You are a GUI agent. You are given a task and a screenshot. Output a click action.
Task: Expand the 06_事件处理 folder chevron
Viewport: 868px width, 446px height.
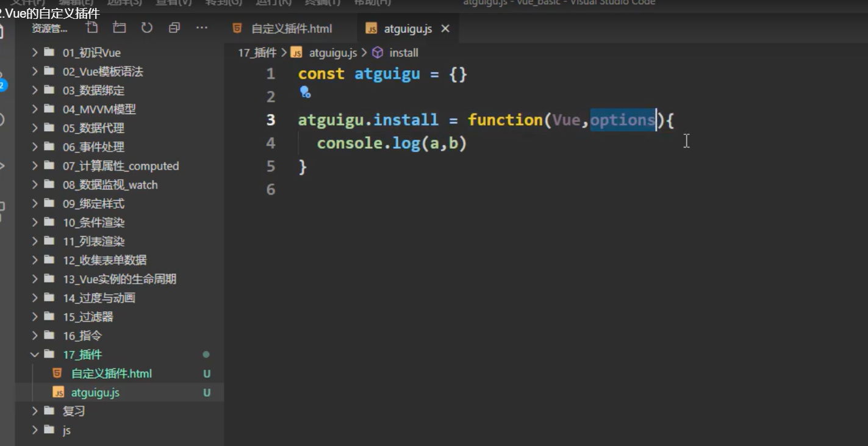(x=35, y=147)
